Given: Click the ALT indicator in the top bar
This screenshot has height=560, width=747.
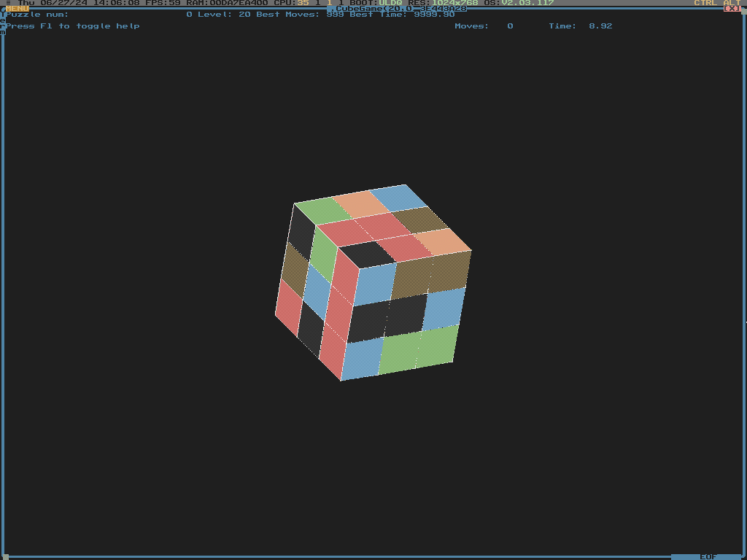Looking at the screenshot, I should click(732, 3).
